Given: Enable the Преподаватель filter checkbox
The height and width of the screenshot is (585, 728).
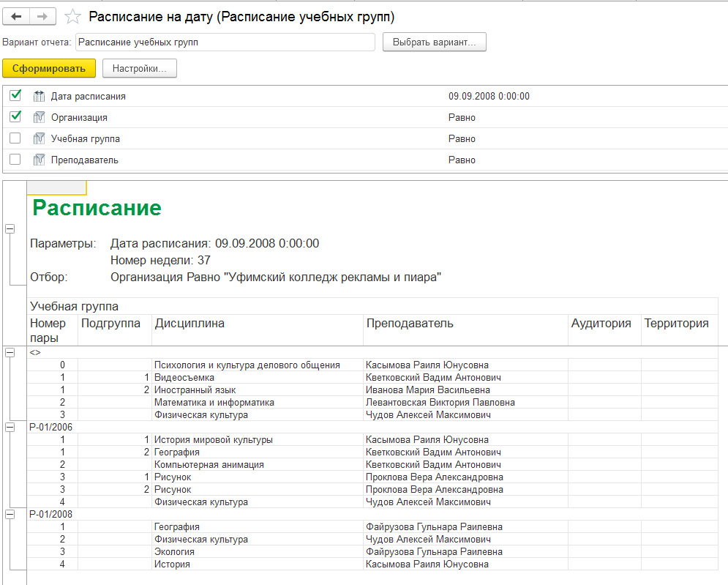Looking at the screenshot, I should 15,160.
